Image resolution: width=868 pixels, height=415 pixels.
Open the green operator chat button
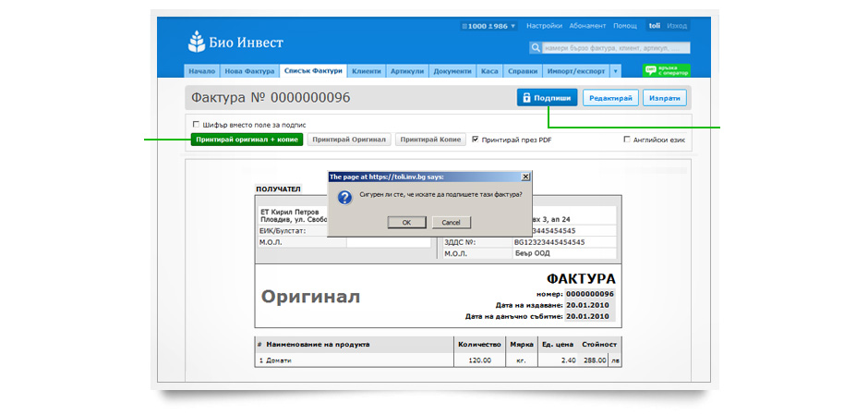tap(667, 70)
